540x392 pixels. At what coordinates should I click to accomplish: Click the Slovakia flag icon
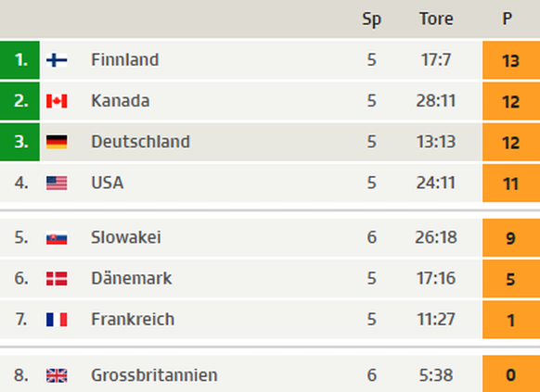57,238
